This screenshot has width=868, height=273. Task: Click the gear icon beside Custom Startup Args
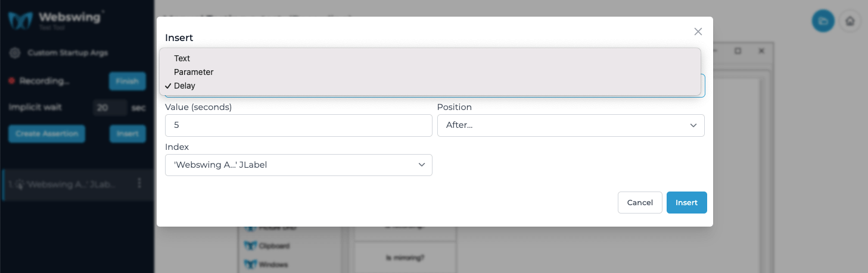pyautogui.click(x=15, y=53)
